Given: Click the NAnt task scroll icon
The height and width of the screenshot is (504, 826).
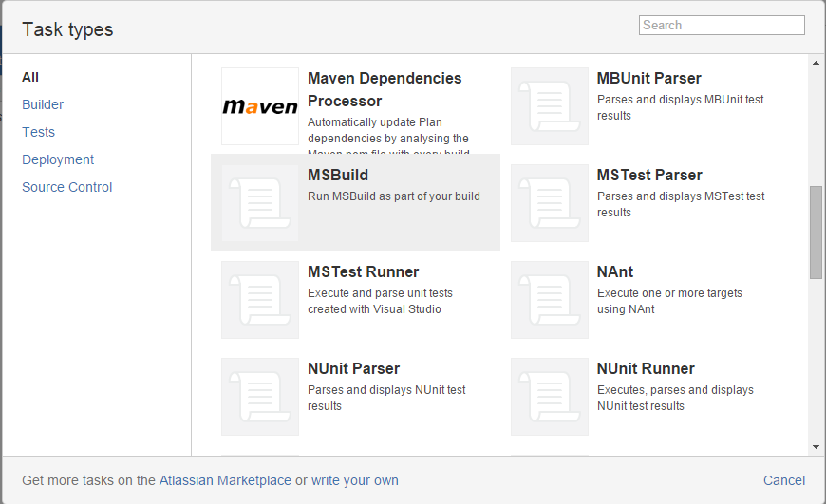Looking at the screenshot, I should pos(550,300).
